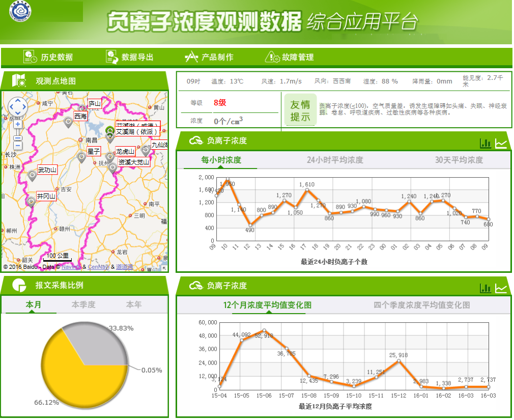Select the 本年 tab in 报文采集比例

coord(134,304)
